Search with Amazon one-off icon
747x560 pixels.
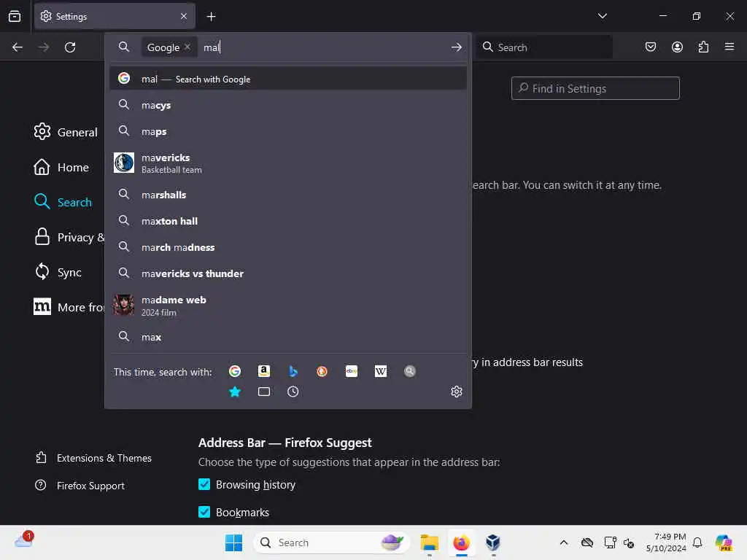tap(264, 371)
